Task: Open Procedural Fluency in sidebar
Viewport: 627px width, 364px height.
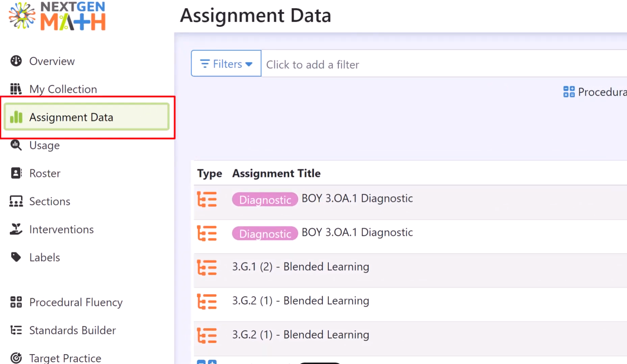Action: [x=76, y=302]
